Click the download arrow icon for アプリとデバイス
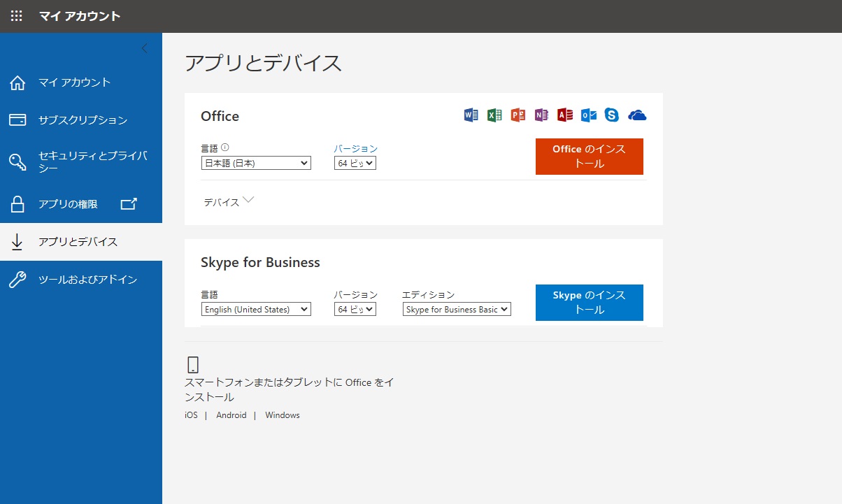The image size is (842, 504). pyautogui.click(x=17, y=242)
